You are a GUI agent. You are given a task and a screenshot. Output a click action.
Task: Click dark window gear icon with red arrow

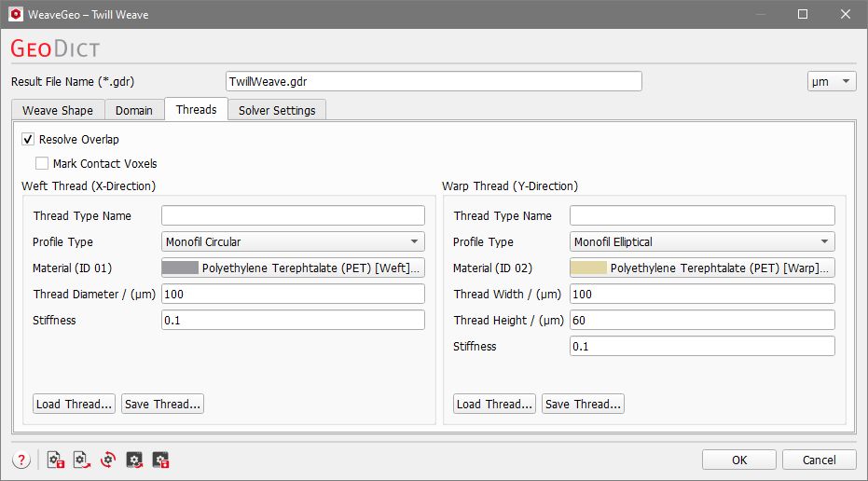[x=134, y=460]
